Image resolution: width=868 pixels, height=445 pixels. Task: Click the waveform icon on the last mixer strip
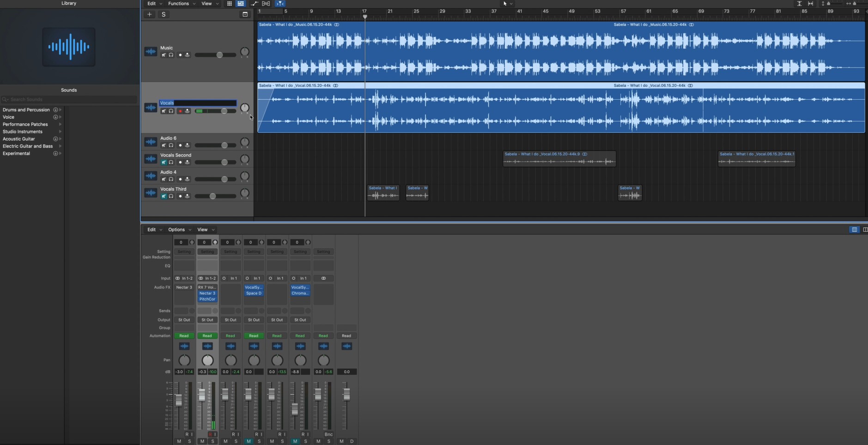click(346, 346)
